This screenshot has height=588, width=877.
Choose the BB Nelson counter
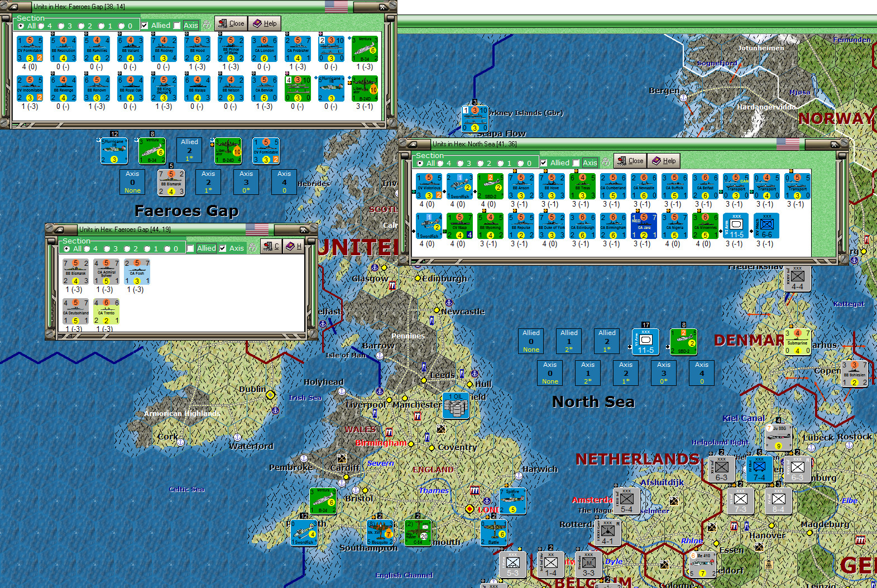coord(231,89)
